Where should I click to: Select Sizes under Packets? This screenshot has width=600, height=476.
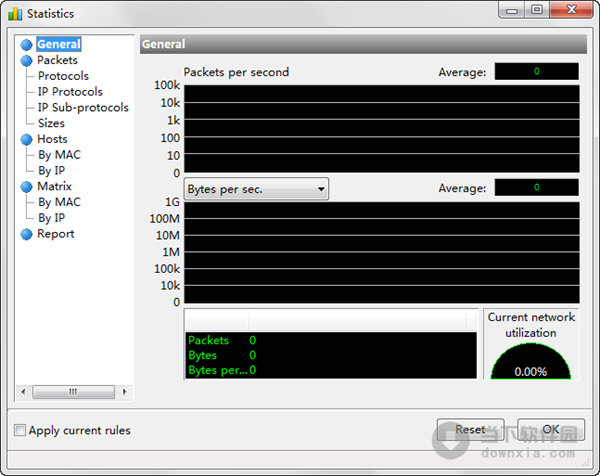[51, 123]
